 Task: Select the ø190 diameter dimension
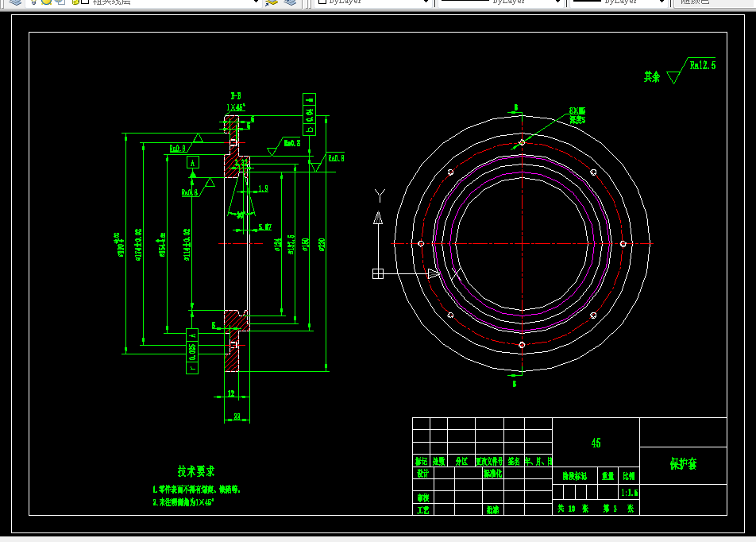(118, 244)
